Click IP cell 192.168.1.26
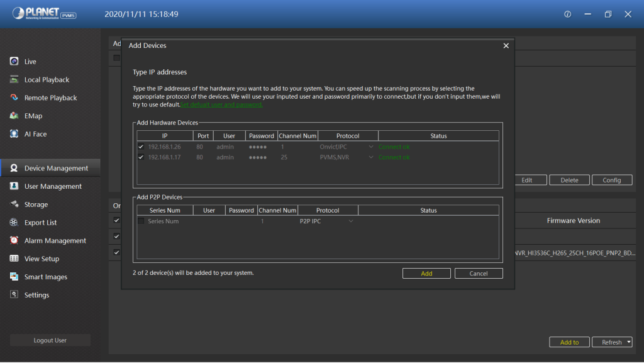 coord(164,147)
